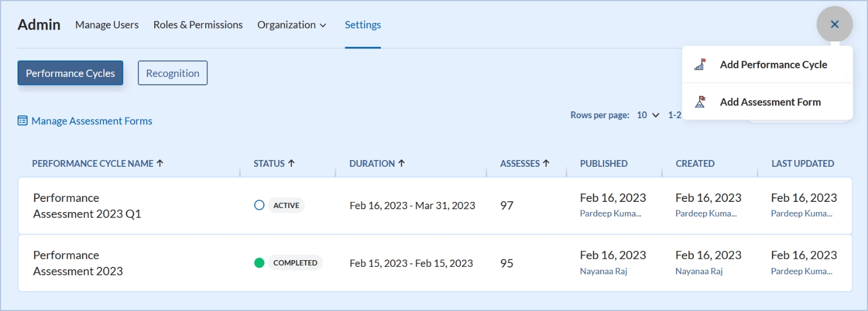Expand the Organization dropdown menu
The image size is (868, 311).
[292, 25]
